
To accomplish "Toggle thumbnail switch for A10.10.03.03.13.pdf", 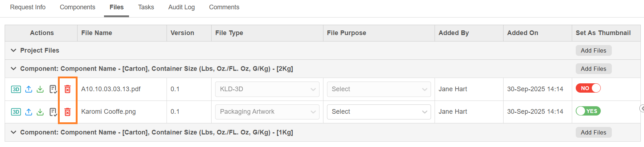I will (x=588, y=88).
